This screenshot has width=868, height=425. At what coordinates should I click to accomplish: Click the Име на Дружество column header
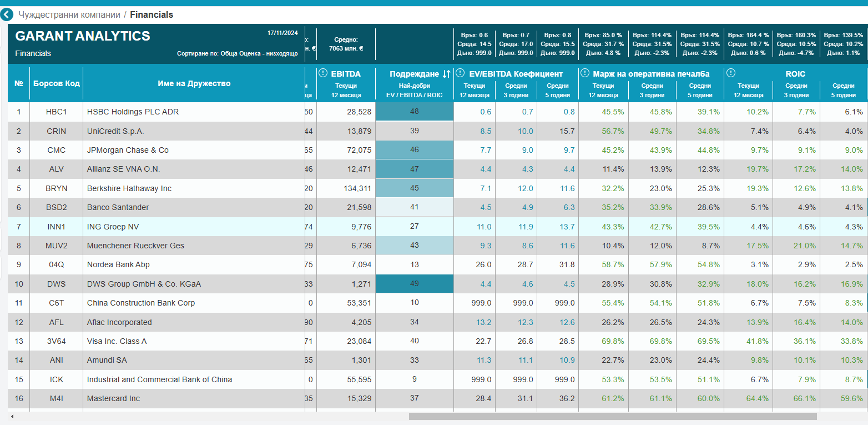coord(194,83)
